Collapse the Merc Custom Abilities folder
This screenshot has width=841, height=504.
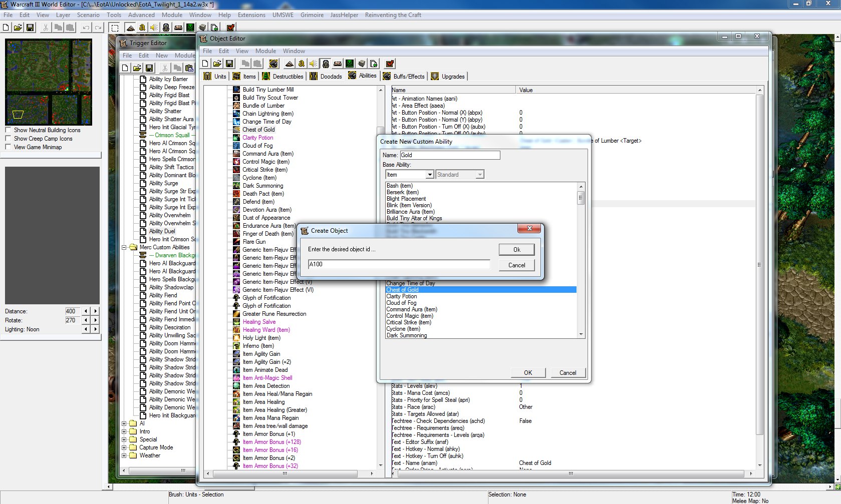pos(124,247)
